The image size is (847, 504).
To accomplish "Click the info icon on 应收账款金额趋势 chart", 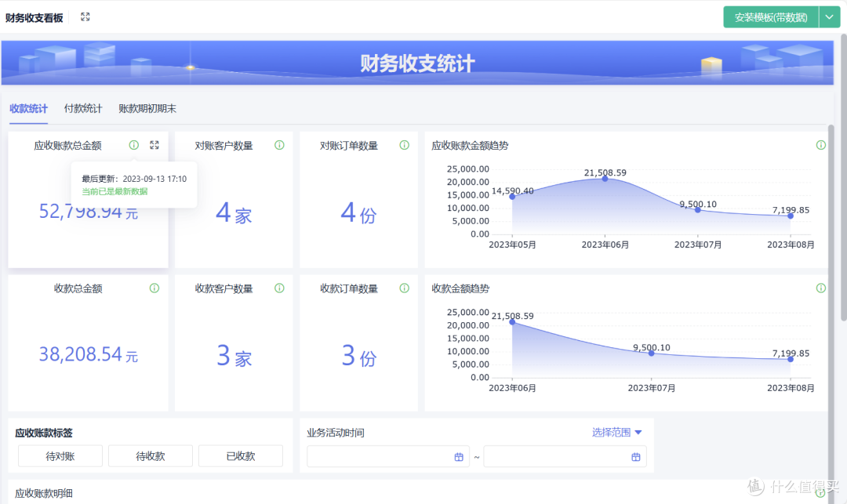I will tap(820, 145).
